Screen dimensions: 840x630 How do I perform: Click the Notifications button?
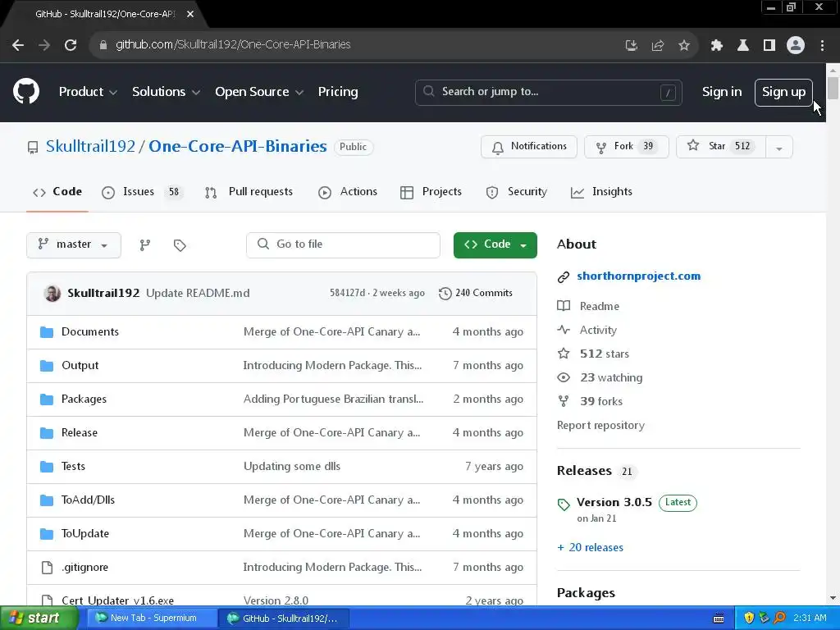pos(529,147)
